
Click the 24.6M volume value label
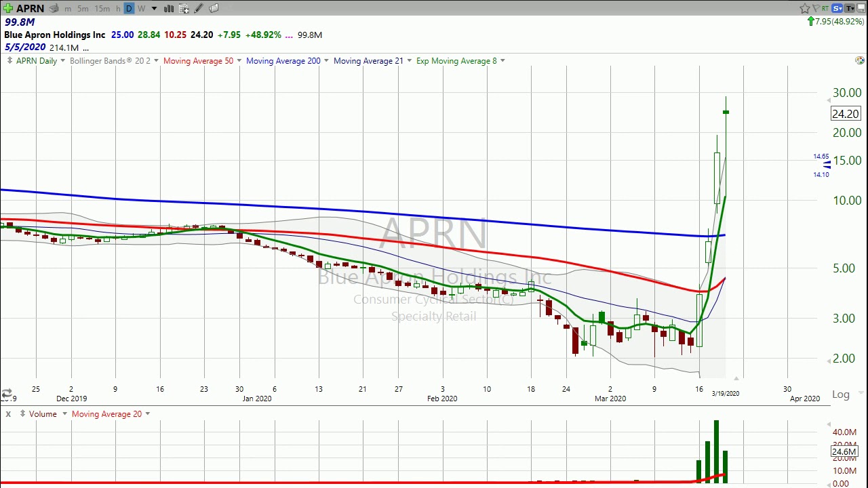click(x=845, y=451)
